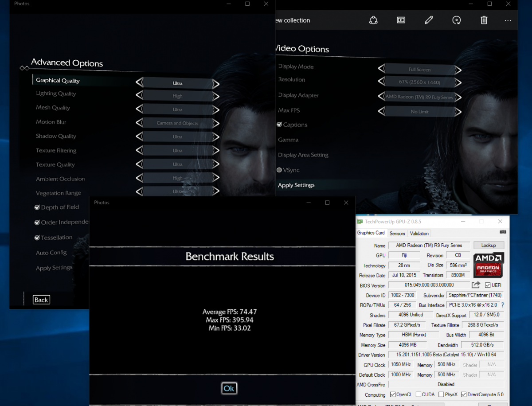Click the Edit pencil icon in Photos

pyautogui.click(x=429, y=20)
